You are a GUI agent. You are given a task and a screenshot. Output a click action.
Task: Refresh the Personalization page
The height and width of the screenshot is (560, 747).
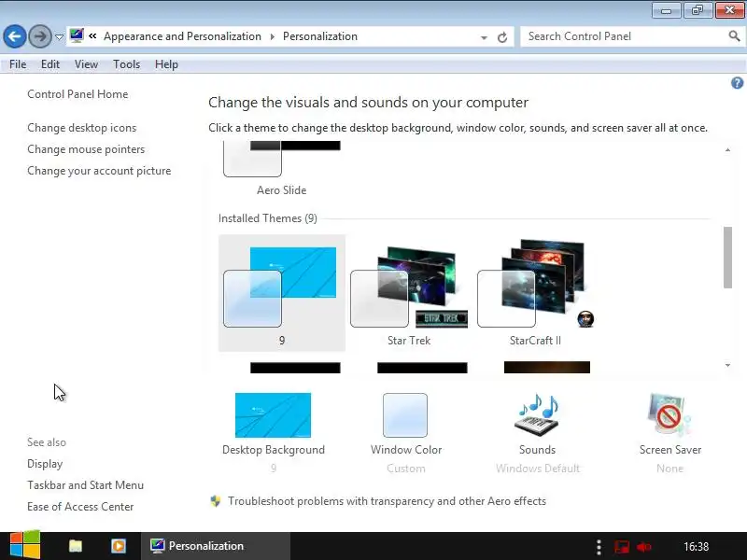[x=502, y=37]
